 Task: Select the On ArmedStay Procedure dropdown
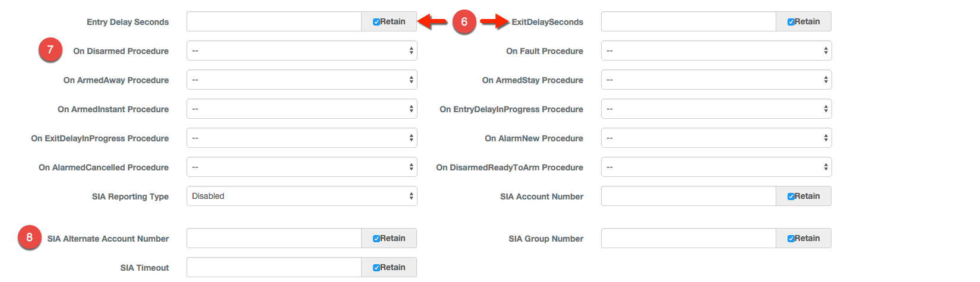(716, 80)
